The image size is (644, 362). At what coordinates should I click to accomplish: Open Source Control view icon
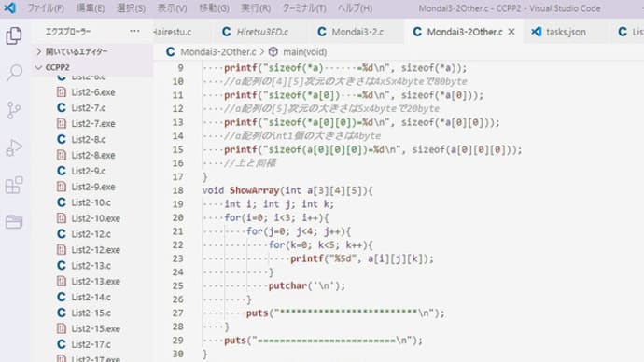point(14,110)
